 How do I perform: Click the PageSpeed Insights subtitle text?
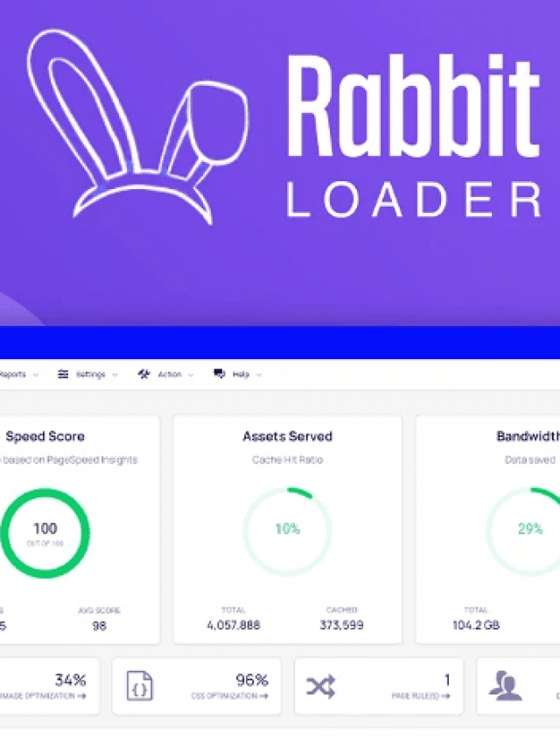pyautogui.click(x=69, y=460)
